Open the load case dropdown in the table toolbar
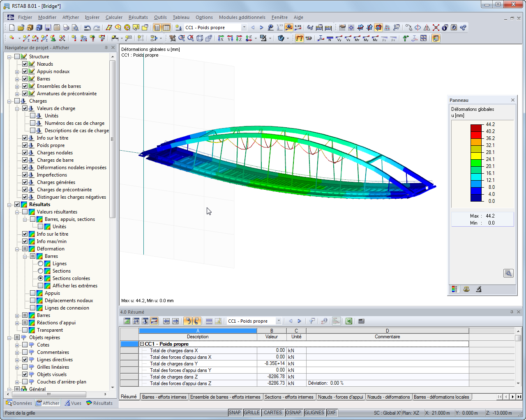 (x=279, y=321)
